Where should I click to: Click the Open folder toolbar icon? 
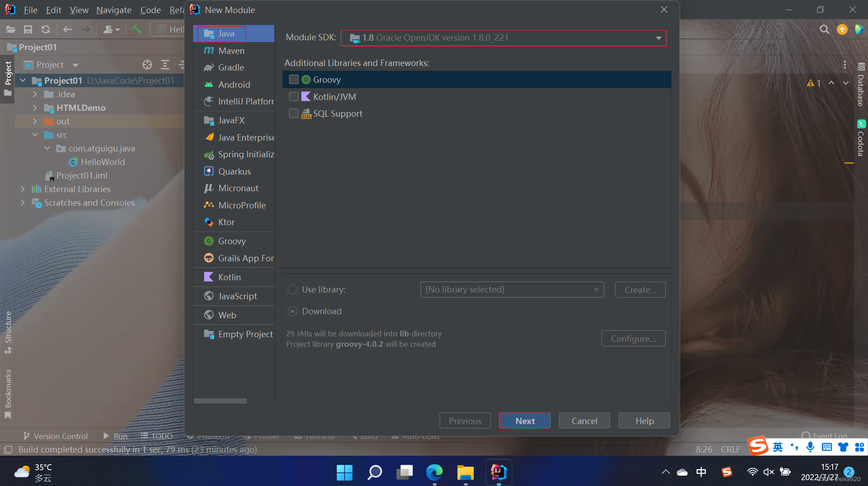[11, 29]
